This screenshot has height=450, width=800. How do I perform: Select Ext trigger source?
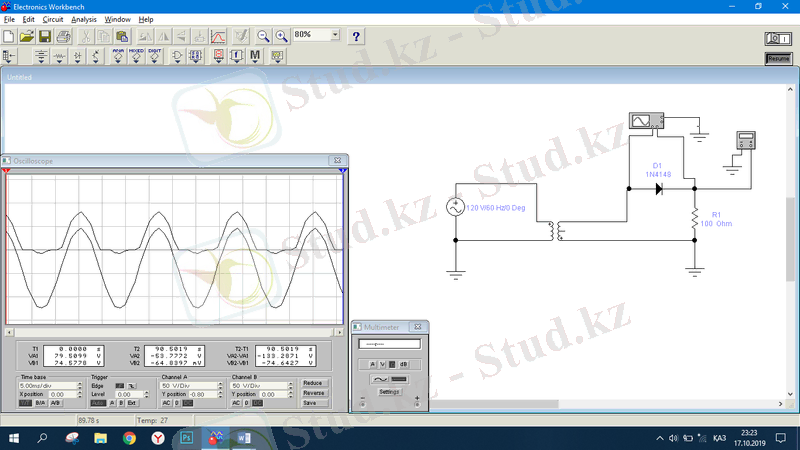(x=132, y=403)
